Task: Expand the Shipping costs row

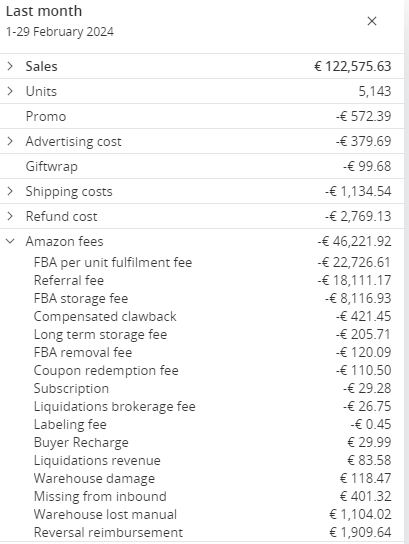Action: tap(10, 191)
